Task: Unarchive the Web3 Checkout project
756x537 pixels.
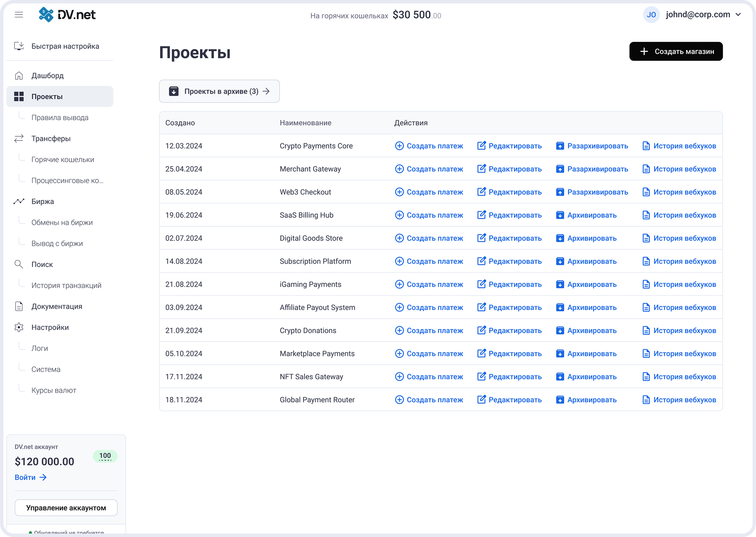Action: pyautogui.click(x=592, y=192)
